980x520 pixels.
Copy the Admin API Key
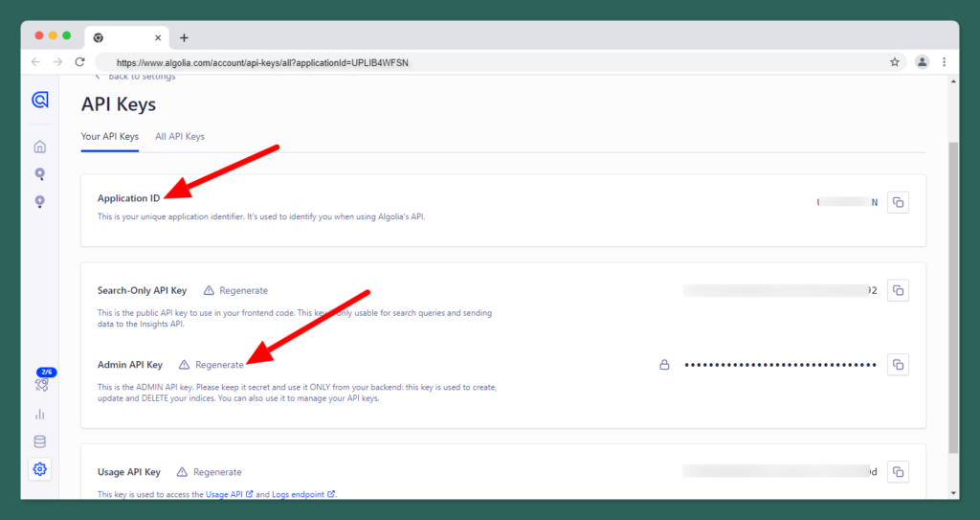point(897,365)
